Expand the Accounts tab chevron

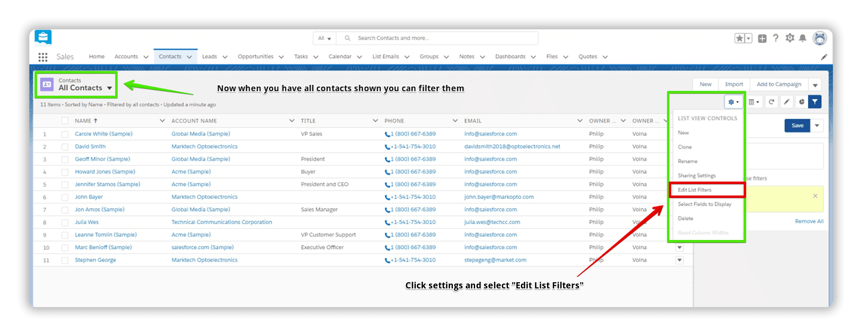coord(146,57)
